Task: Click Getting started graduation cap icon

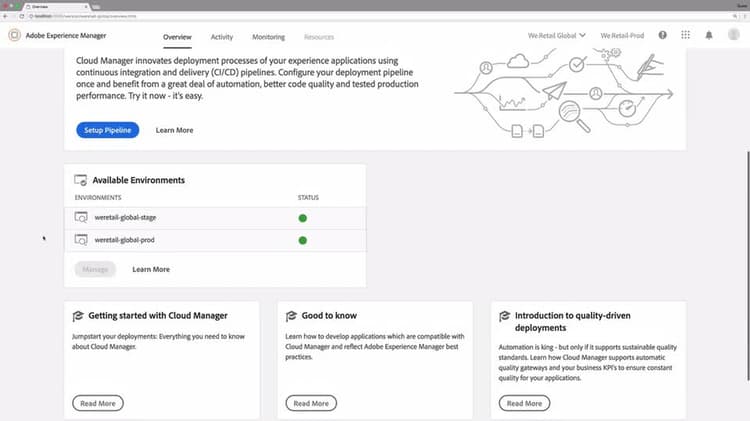Action: [x=78, y=316]
